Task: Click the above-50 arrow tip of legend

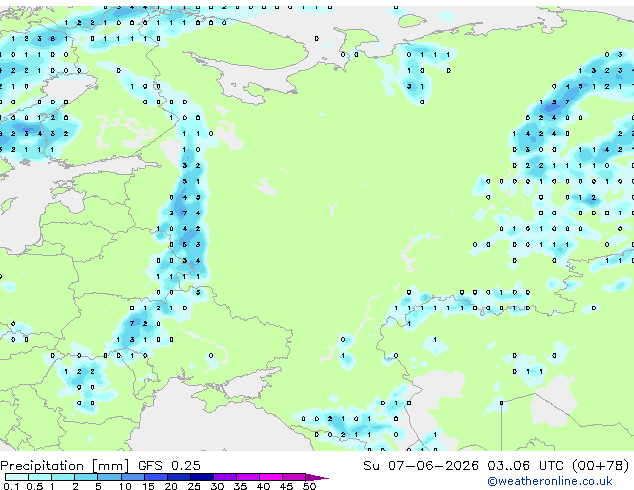Action: 317,477
